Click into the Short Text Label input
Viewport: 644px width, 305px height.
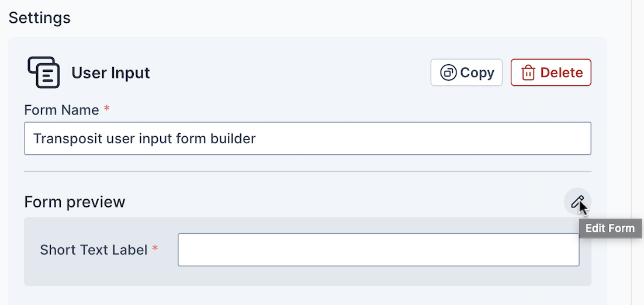[x=378, y=250]
